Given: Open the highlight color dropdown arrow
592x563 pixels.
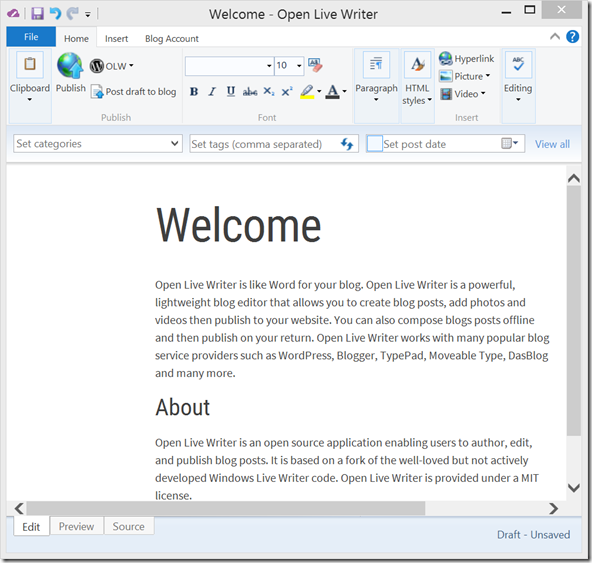Looking at the screenshot, I should tap(319, 91).
